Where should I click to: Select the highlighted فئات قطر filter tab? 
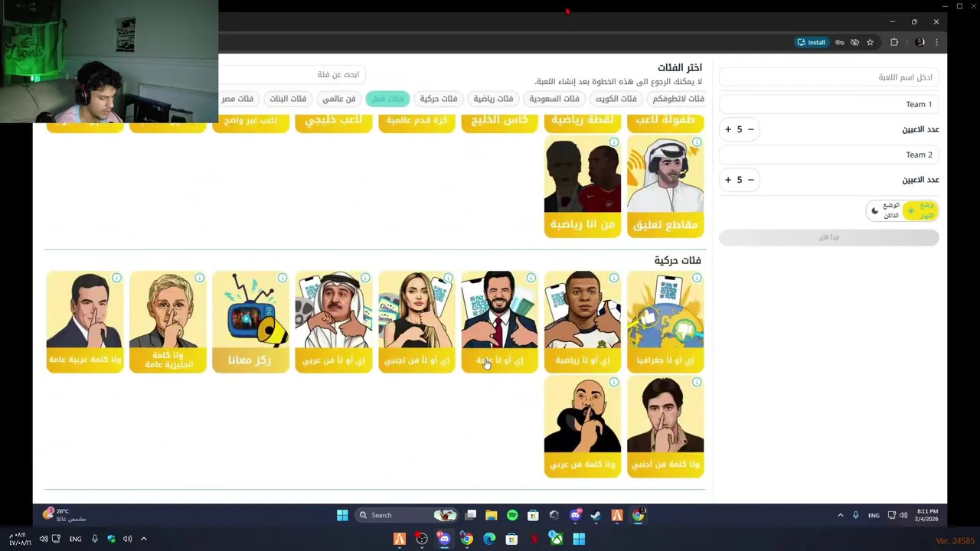coord(387,99)
